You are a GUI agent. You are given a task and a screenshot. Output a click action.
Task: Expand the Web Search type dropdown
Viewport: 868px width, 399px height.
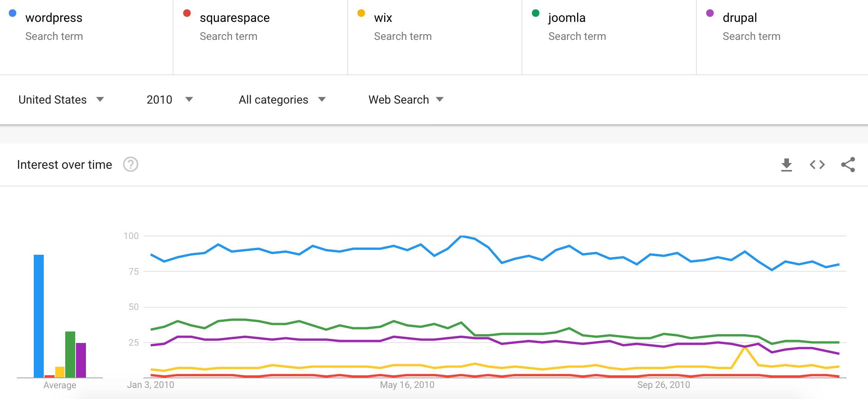point(406,100)
